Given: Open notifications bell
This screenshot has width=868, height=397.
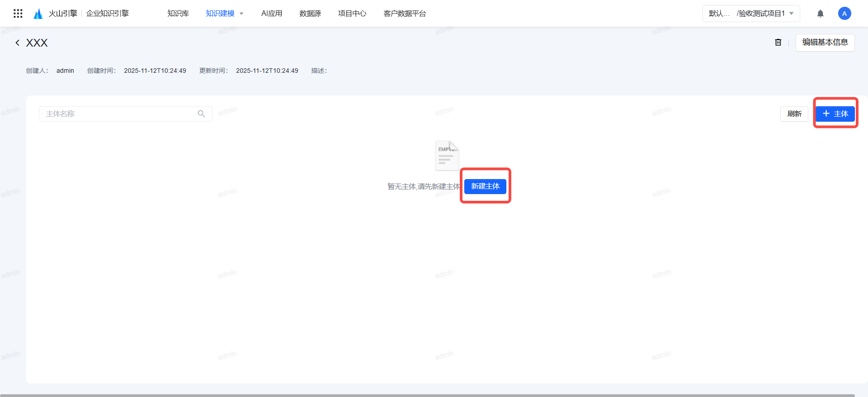Looking at the screenshot, I should [821, 14].
